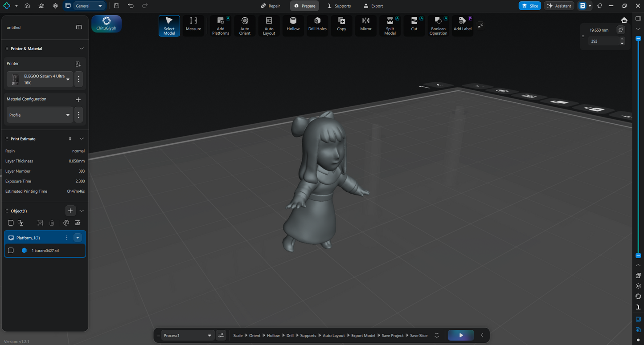Select the Cut tool
This screenshot has width=644, height=345.
tap(414, 26)
